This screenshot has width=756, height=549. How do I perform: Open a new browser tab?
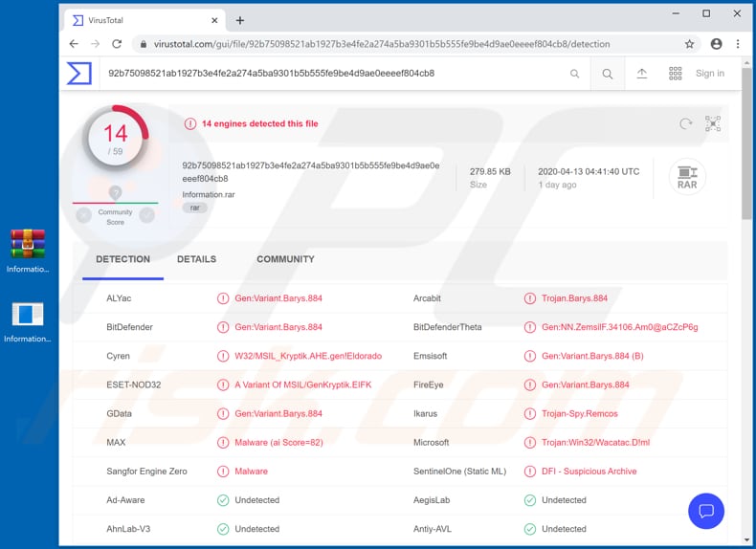[x=239, y=20]
